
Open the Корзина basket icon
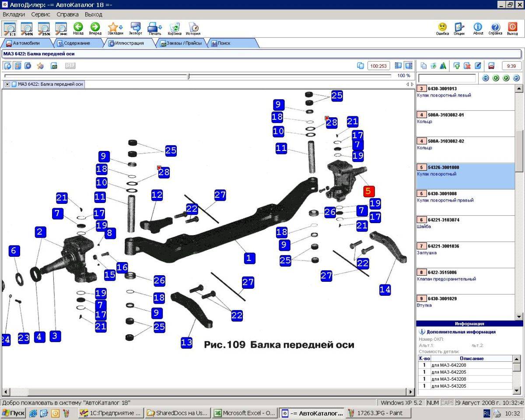(x=175, y=28)
